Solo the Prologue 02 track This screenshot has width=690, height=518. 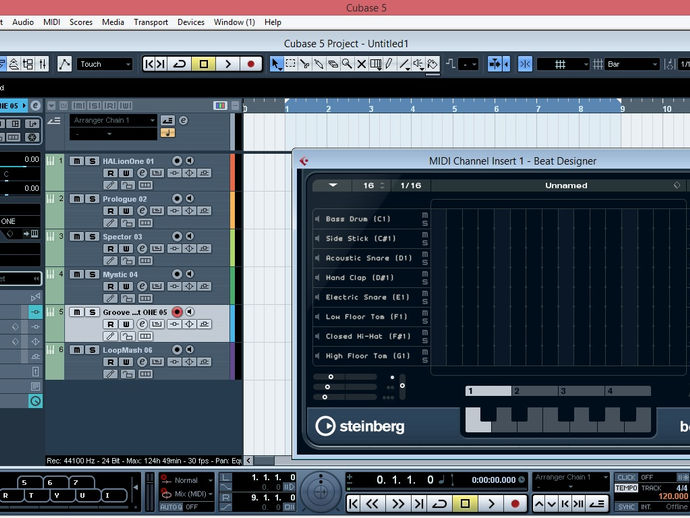click(92, 199)
